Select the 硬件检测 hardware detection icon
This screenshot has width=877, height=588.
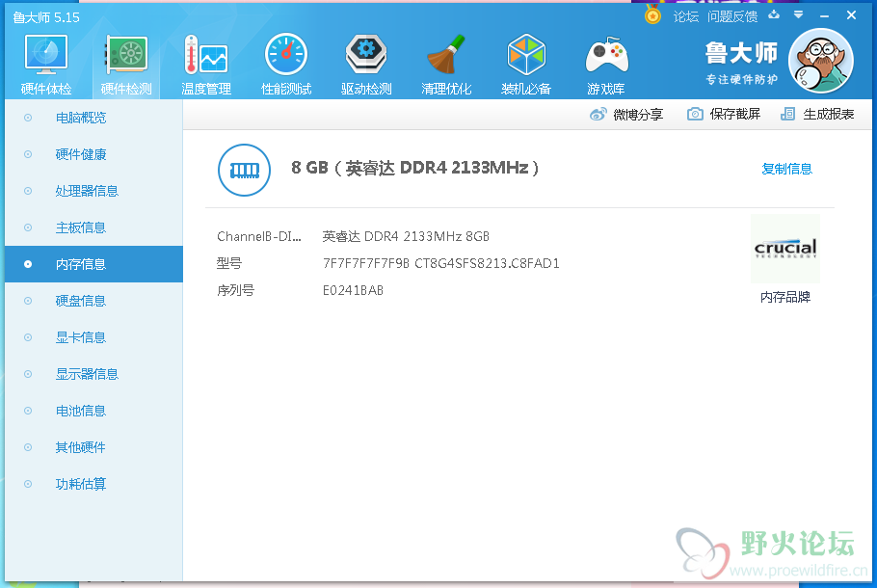[x=126, y=64]
